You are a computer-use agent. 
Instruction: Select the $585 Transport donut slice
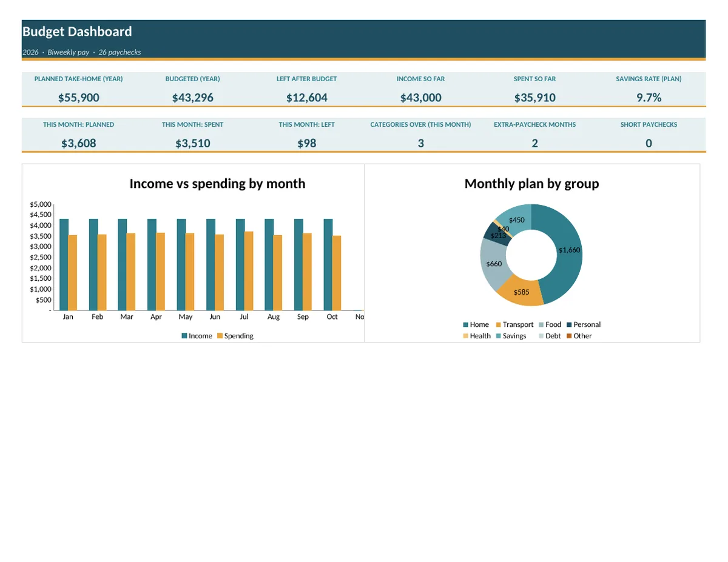click(521, 292)
